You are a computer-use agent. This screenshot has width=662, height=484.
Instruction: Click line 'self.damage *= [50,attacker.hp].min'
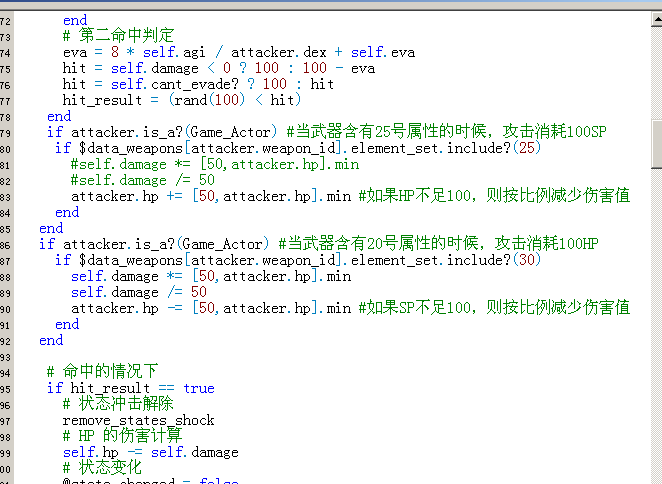(x=211, y=276)
